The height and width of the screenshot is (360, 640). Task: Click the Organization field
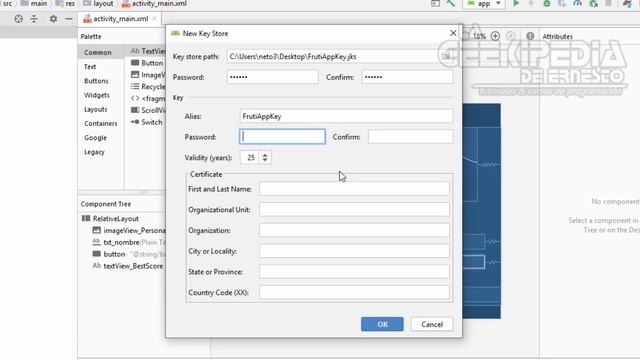354,230
